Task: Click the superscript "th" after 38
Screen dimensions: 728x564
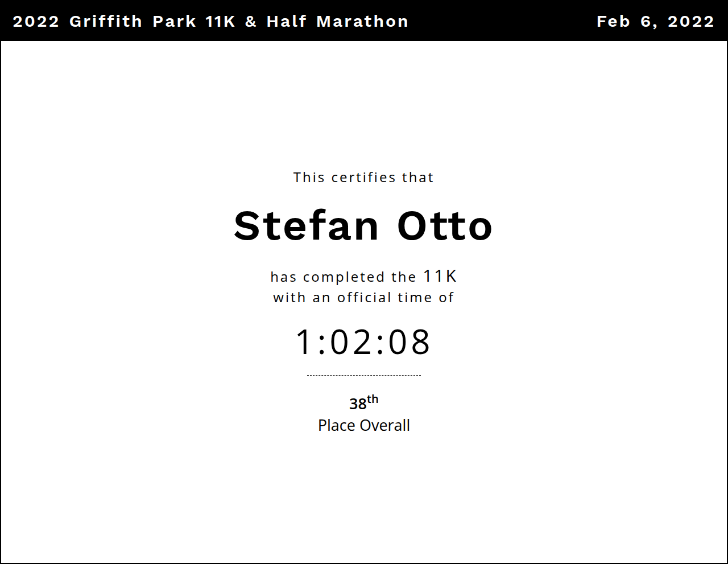Action: click(373, 400)
